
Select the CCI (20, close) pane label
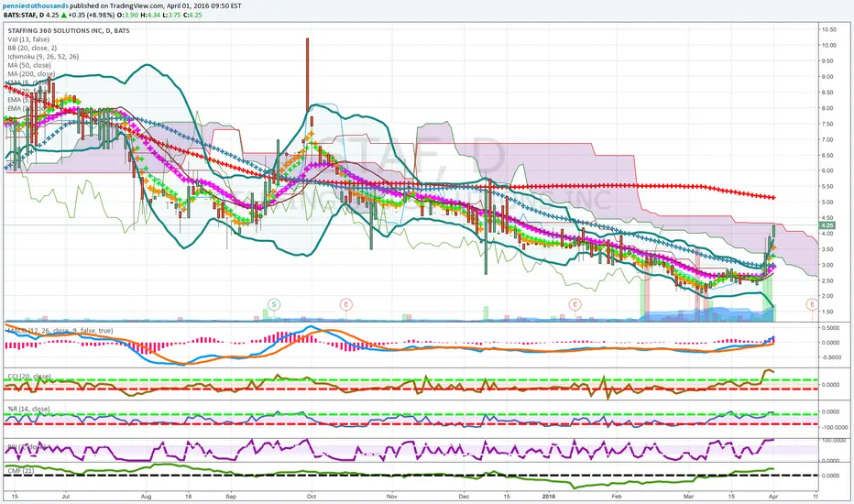coord(29,377)
